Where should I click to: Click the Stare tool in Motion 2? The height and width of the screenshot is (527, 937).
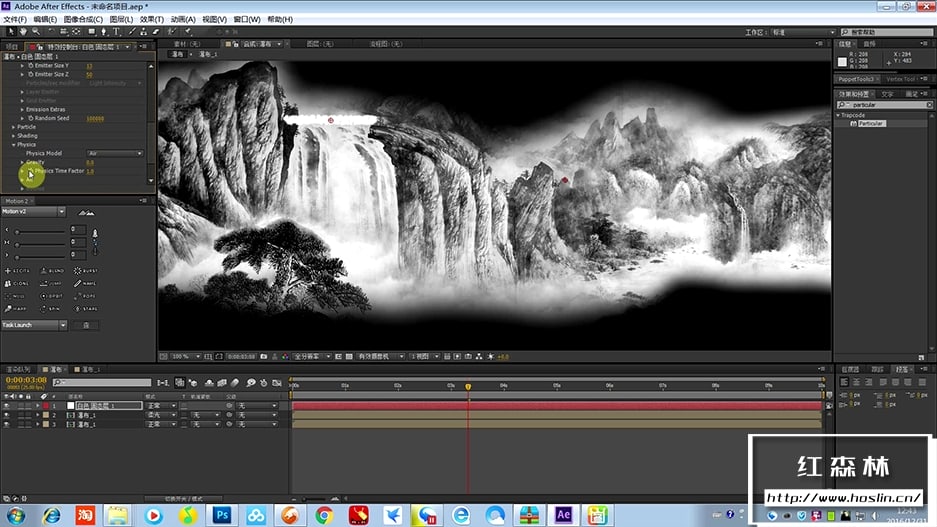86,309
